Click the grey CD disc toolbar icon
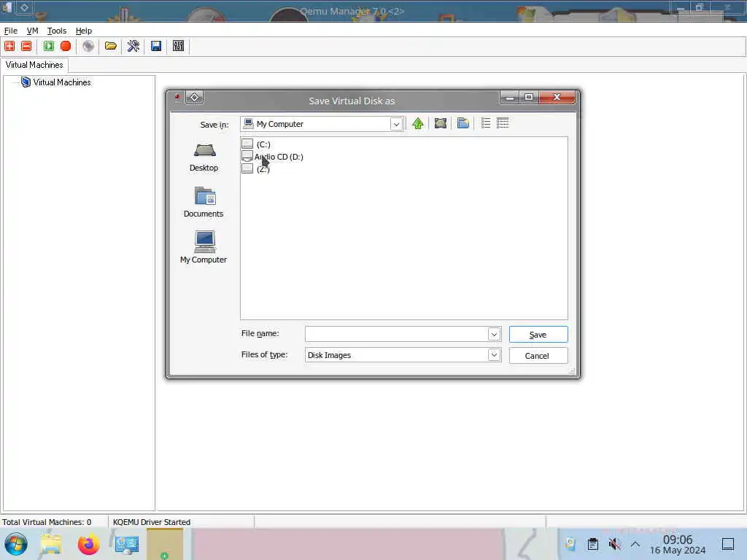The width and height of the screenshot is (747, 560). [88, 46]
